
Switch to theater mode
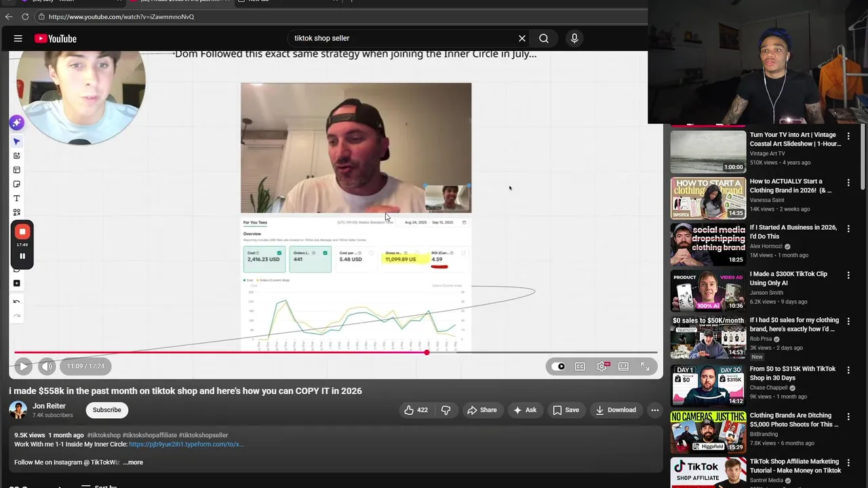pyautogui.click(x=623, y=367)
